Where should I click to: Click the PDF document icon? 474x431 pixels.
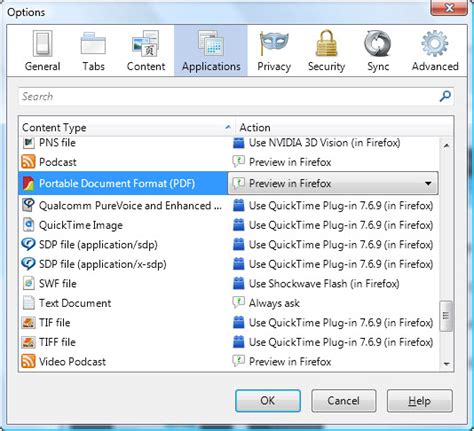coord(28,183)
